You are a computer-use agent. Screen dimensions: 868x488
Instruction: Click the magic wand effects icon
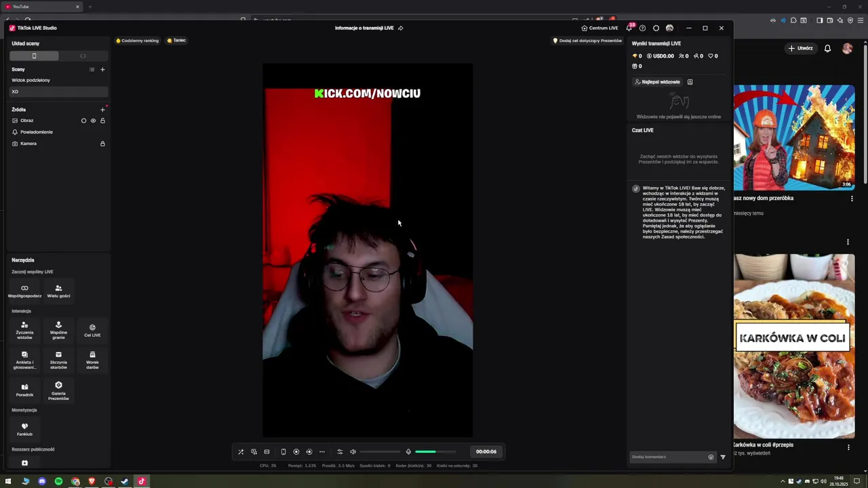tap(241, 451)
